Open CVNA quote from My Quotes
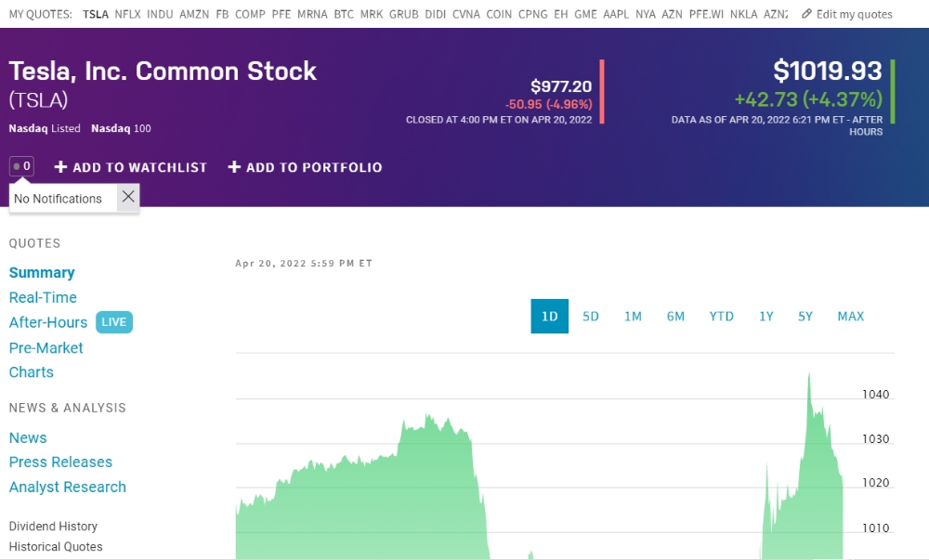The height and width of the screenshot is (560, 929). 466,14
